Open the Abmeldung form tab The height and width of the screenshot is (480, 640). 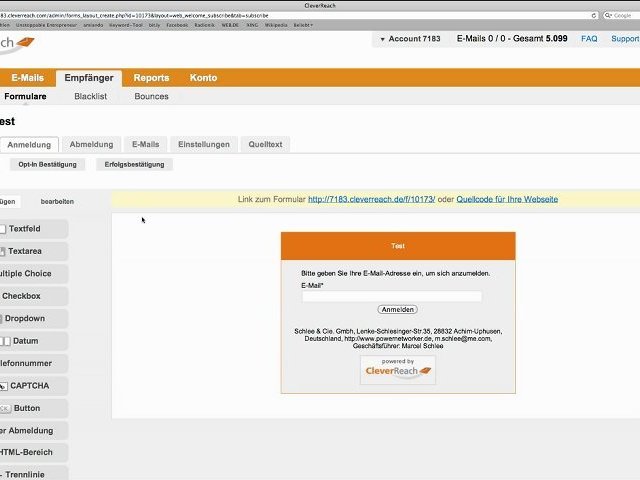[x=91, y=144]
